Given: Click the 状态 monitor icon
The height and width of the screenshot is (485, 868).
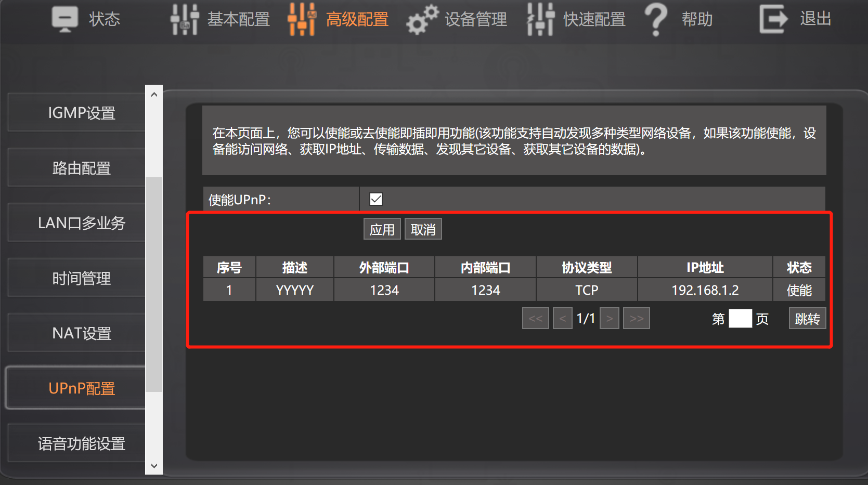Looking at the screenshot, I should (65, 19).
